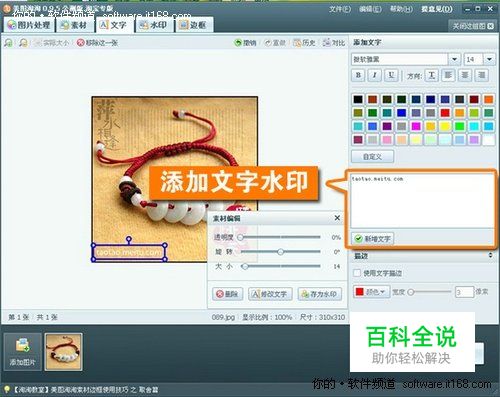The height and width of the screenshot is (397, 500).
Task: Open the 淘淘教室 tip link
Action: coord(85,389)
